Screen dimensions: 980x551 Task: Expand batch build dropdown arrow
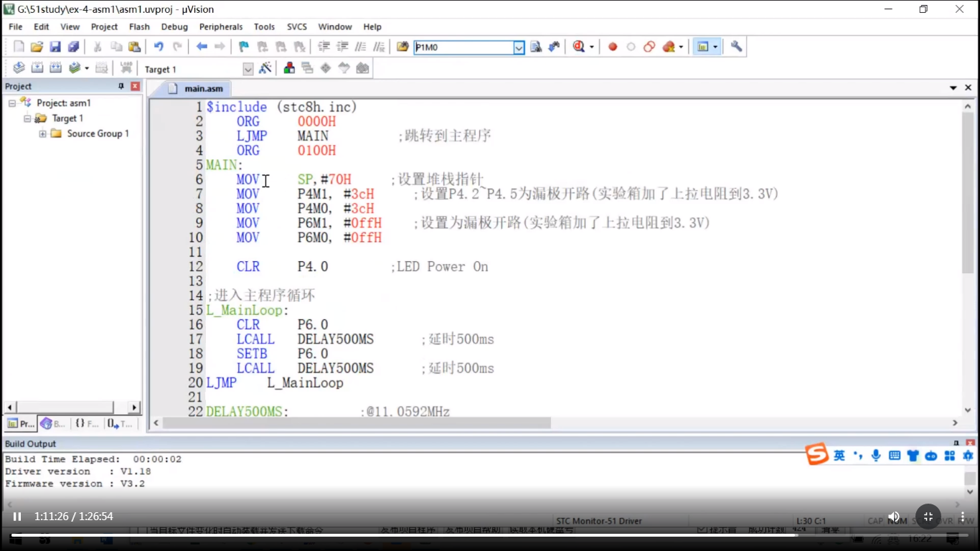pos(87,68)
